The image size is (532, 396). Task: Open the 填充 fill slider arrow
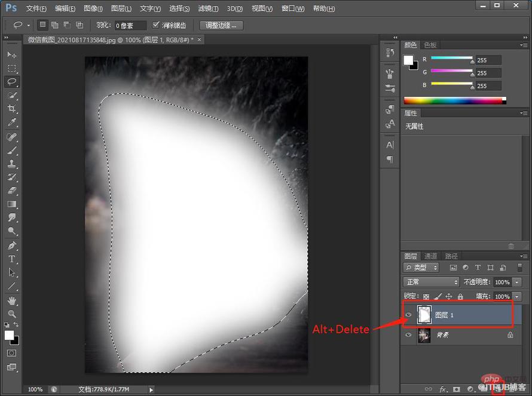coord(516,296)
